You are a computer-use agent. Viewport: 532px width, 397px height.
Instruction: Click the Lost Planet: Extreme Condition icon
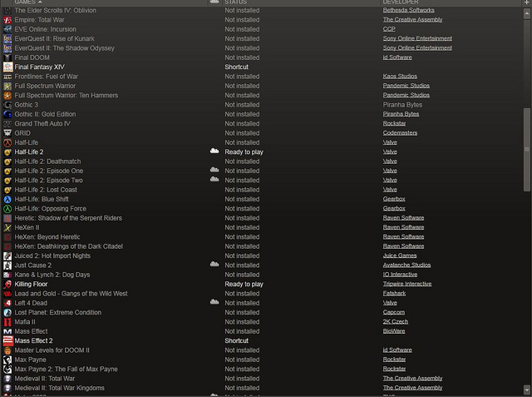coord(7,312)
